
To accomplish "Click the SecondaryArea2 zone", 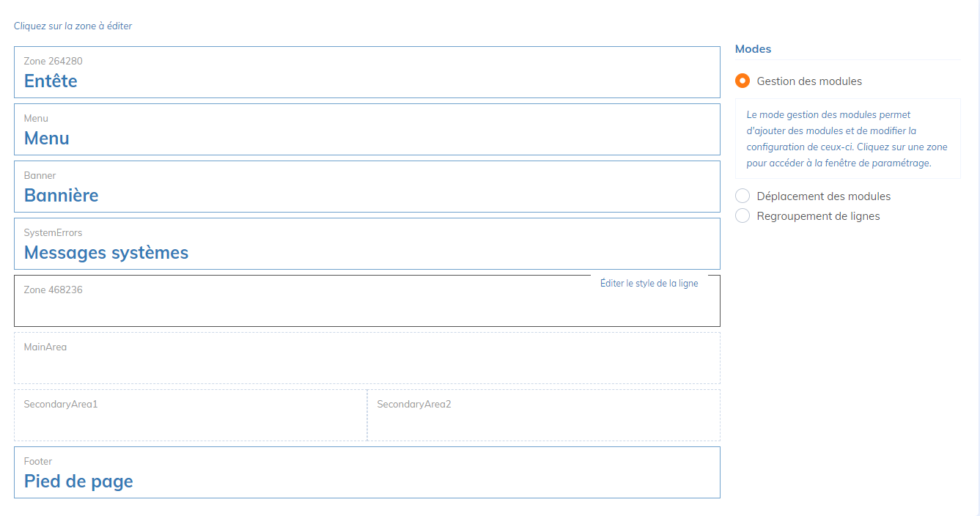I will point(543,416).
